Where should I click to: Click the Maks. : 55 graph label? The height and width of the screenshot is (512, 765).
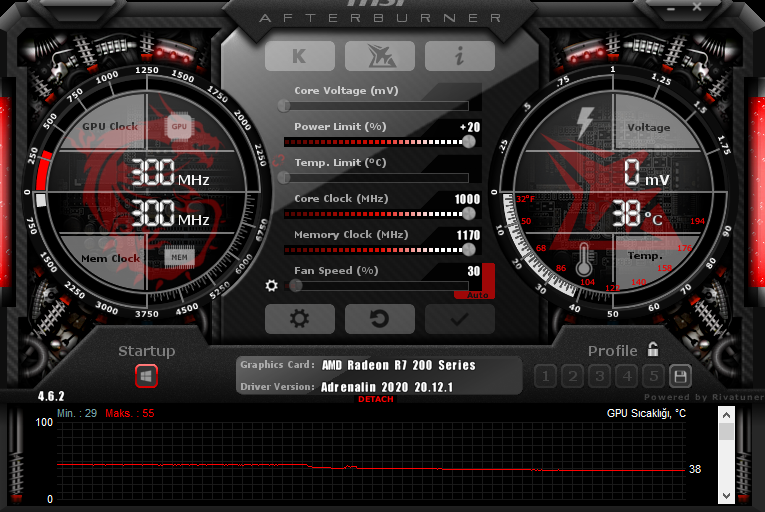(x=130, y=413)
